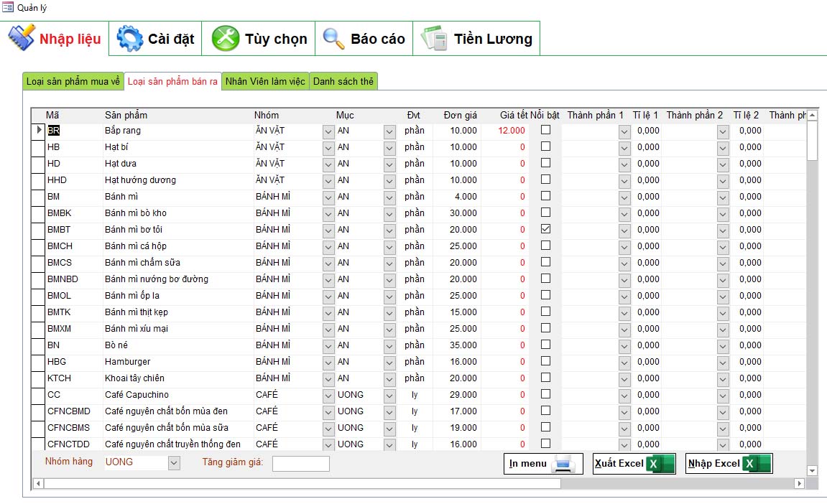Open the Nhóm hàng dropdown
Screen dimensions: 827x504
173,463
